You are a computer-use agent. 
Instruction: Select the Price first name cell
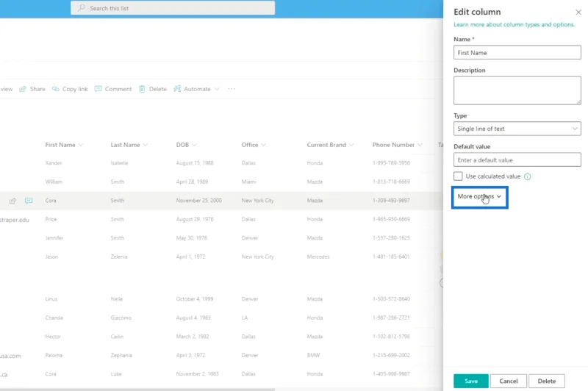point(51,219)
